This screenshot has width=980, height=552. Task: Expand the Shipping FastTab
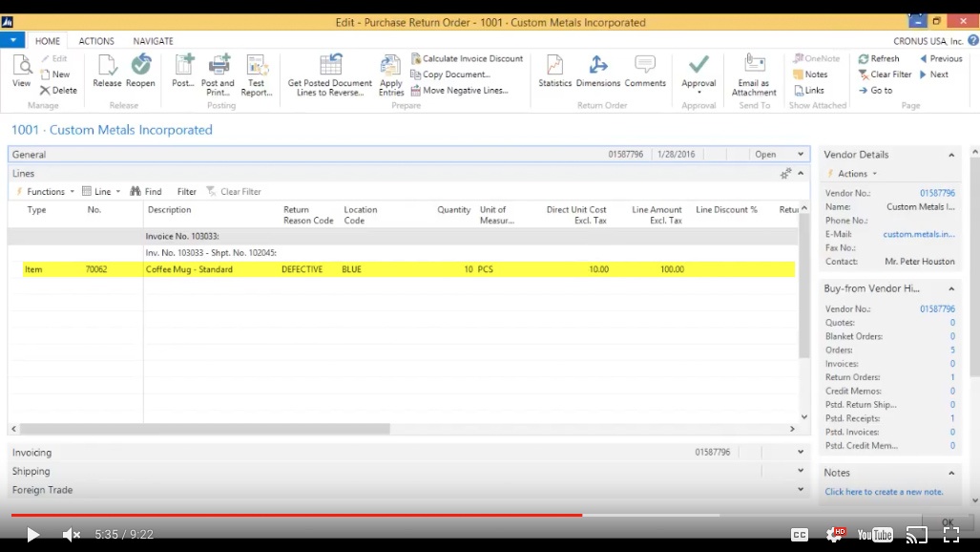click(x=800, y=471)
